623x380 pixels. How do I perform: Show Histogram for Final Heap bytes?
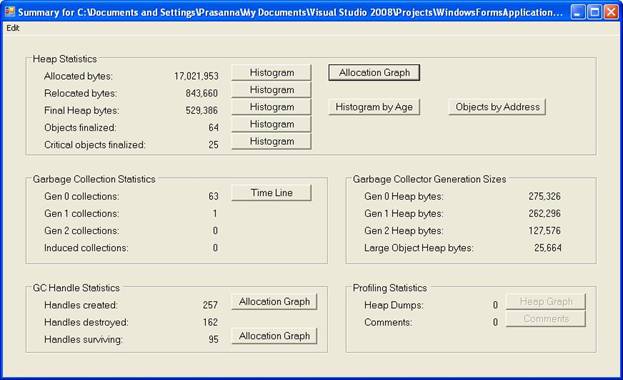(x=272, y=107)
